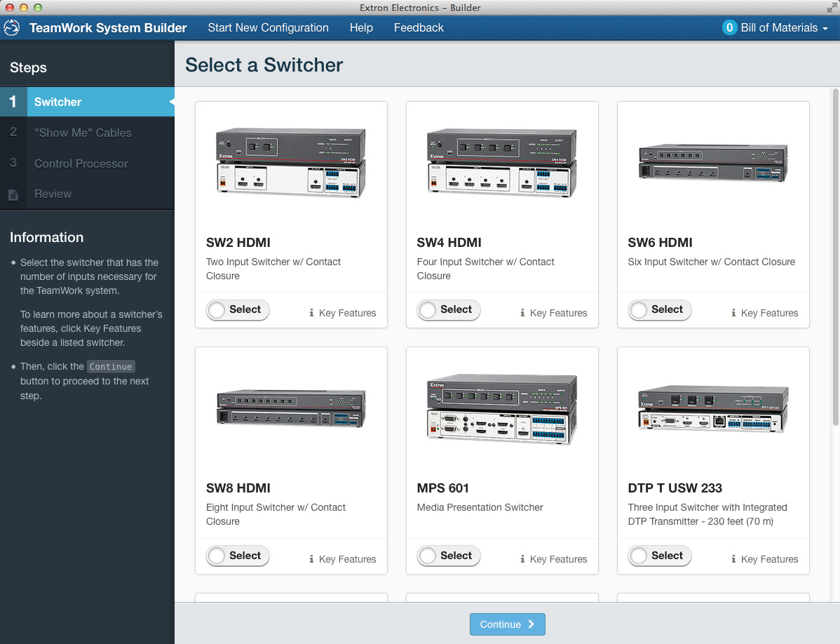
Task: Click the TeamWork System Builder title
Action: [108, 28]
